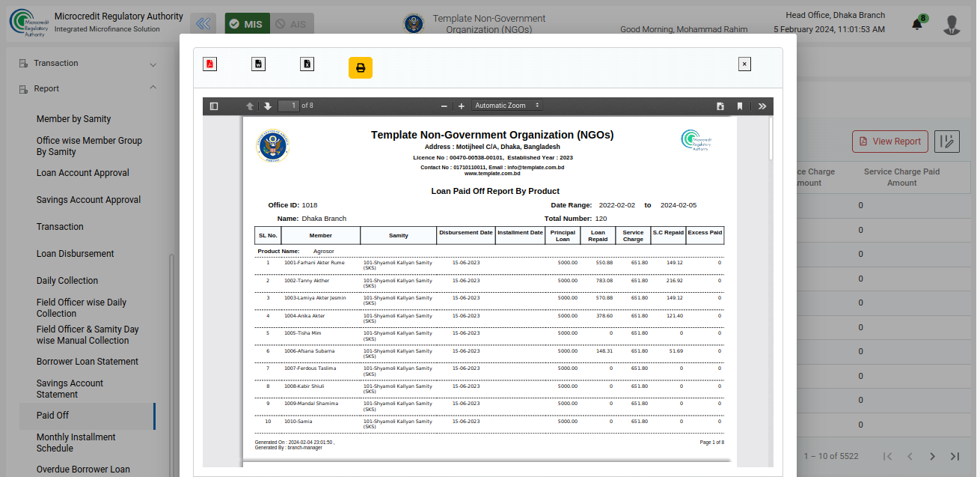This screenshot has width=980, height=477.
Task: Go to the previous table page
Action: pyautogui.click(x=910, y=456)
